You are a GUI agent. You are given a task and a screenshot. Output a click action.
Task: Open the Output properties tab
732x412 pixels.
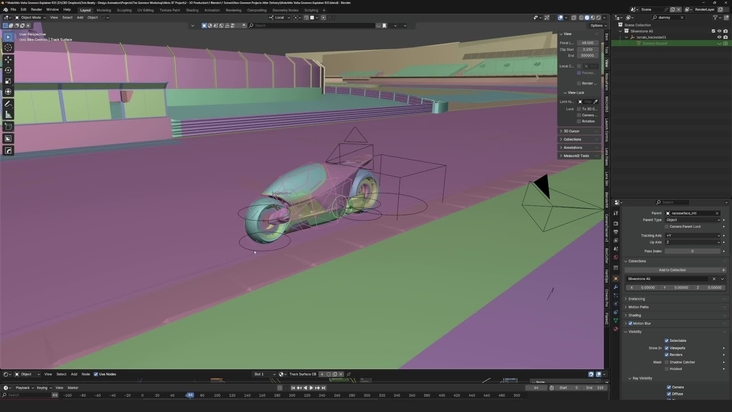click(616, 232)
